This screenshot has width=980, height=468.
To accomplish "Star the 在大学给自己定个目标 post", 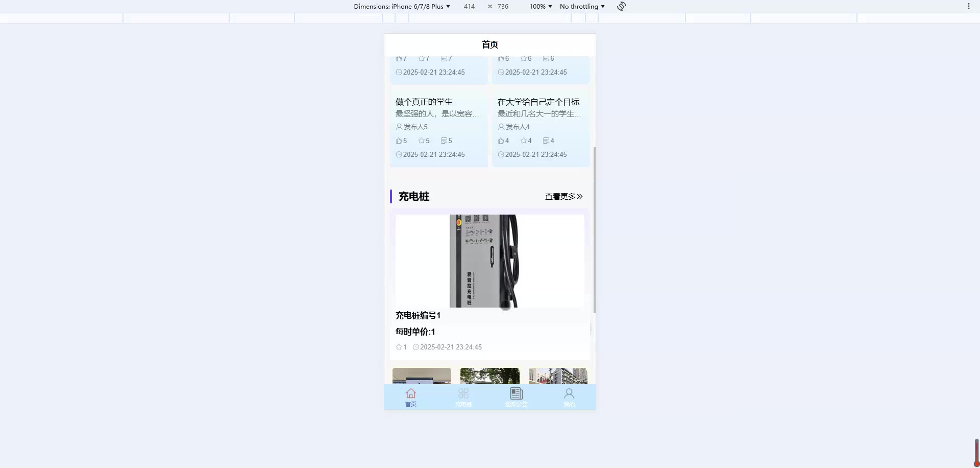I will pyautogui.click(x=523, y=141).
